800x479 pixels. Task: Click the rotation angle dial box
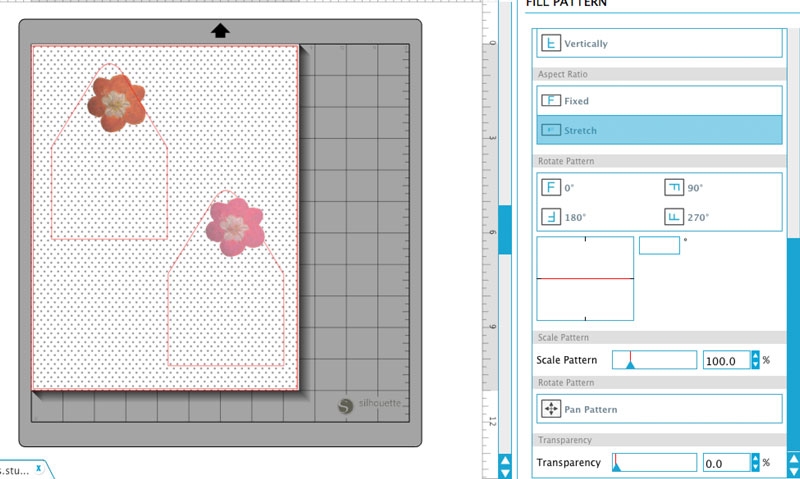[x=585, y=279]
